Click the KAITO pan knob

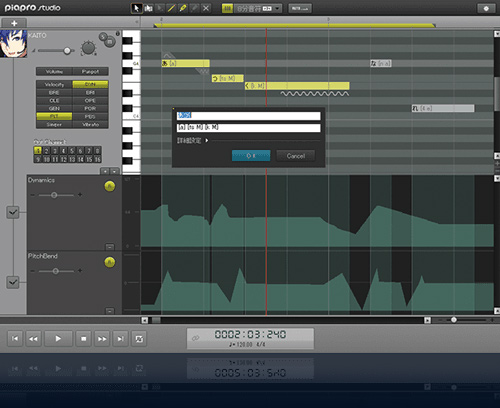pos(88,48)
